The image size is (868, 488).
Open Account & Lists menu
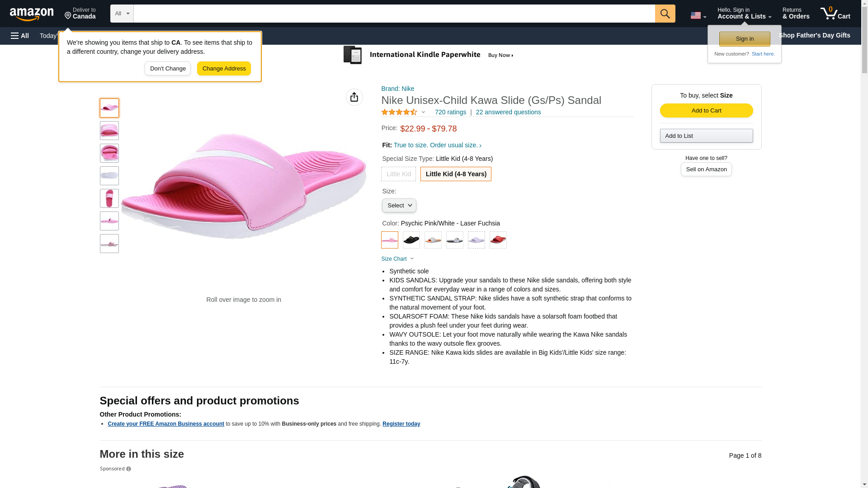tap(744, 14)
